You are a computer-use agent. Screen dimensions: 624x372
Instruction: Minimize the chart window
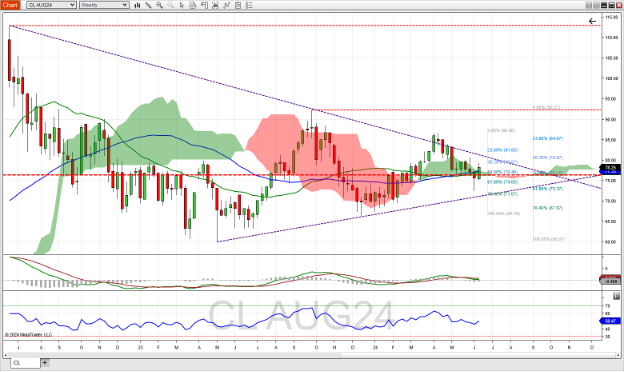coord(604,5)
